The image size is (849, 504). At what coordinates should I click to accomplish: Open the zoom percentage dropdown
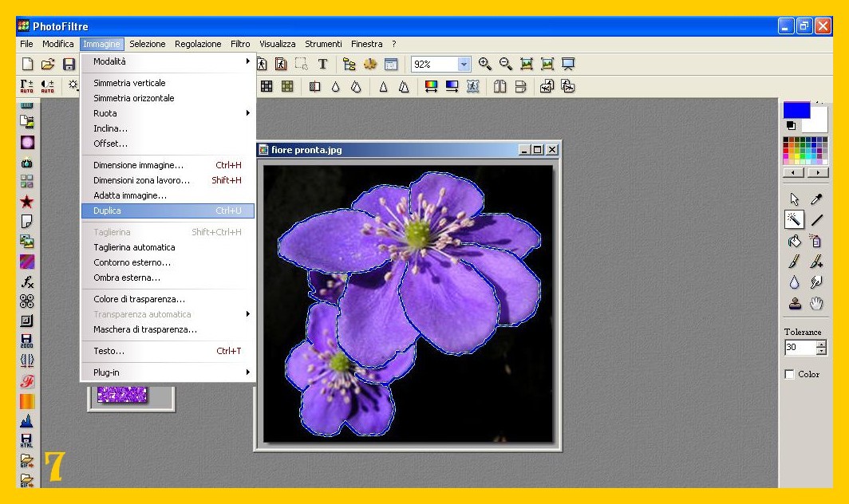pyautogui.click(x=464, y=65)
